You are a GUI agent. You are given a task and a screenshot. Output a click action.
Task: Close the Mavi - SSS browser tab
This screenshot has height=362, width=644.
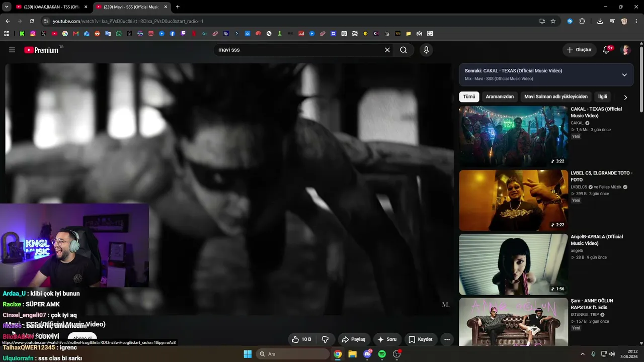166,7
